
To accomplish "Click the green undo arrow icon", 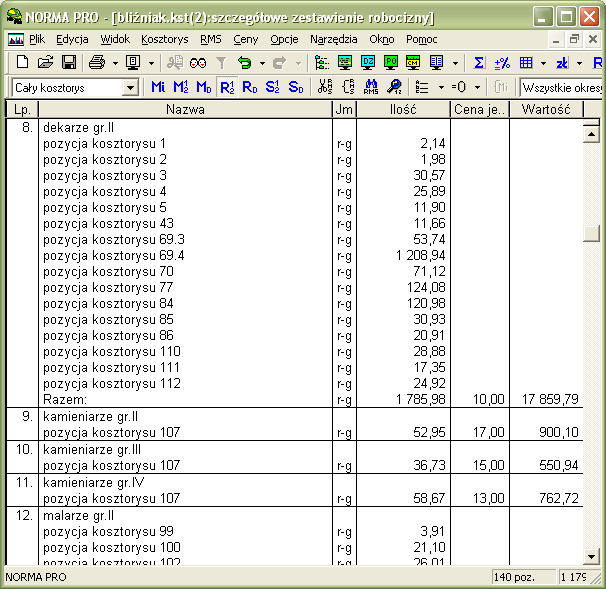I will point(244,62).
